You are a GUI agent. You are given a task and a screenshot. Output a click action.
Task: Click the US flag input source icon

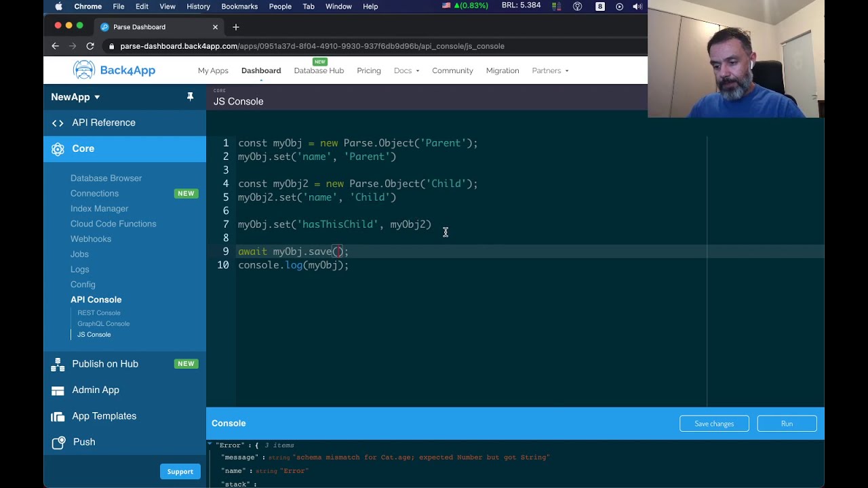point(446,6)
